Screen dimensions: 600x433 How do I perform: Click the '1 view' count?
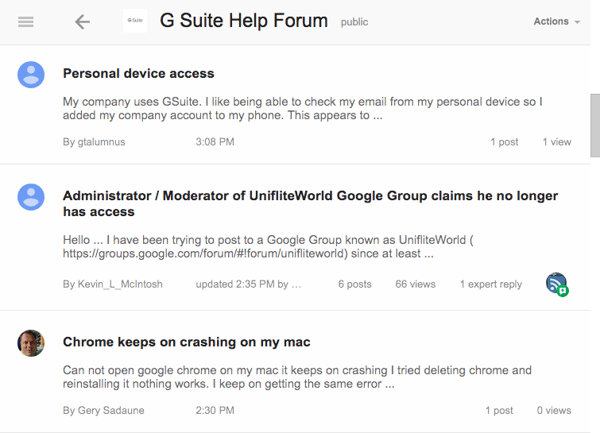[557, 142]
